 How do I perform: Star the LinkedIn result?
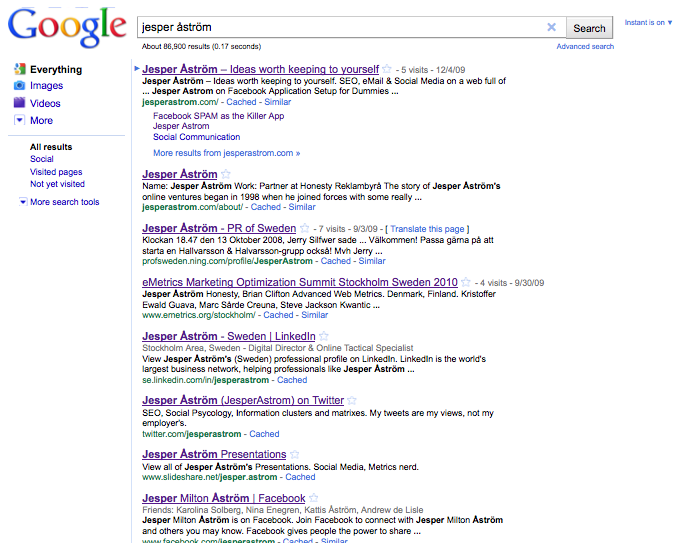click(x=323, y=336)
